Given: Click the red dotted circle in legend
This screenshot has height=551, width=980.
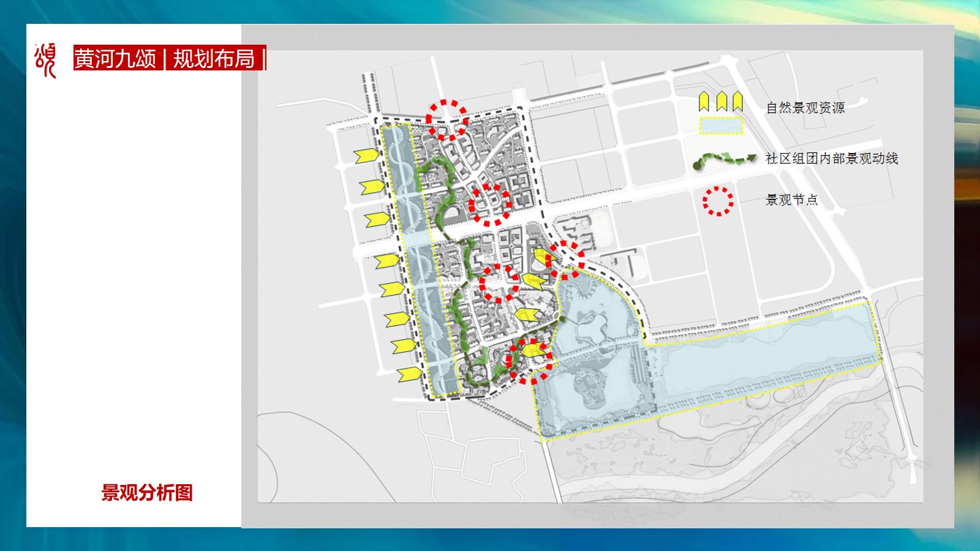Looking at the screenshot, I should [x=718, y=201].
